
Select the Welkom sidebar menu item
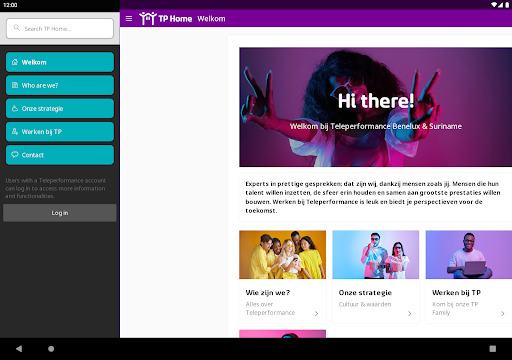[x=60, y=62]
